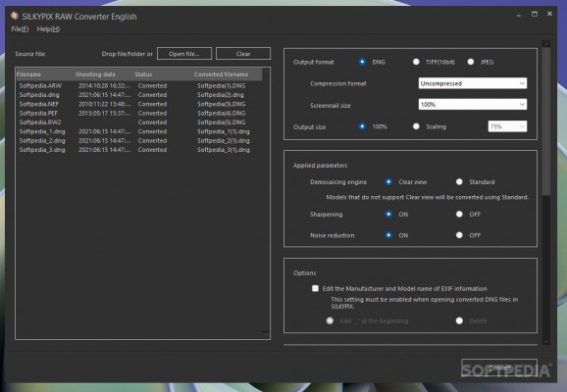Select Softpedia.dng row in file list
Viewport: 567px width, 392px height.
[x=139, y=95]
